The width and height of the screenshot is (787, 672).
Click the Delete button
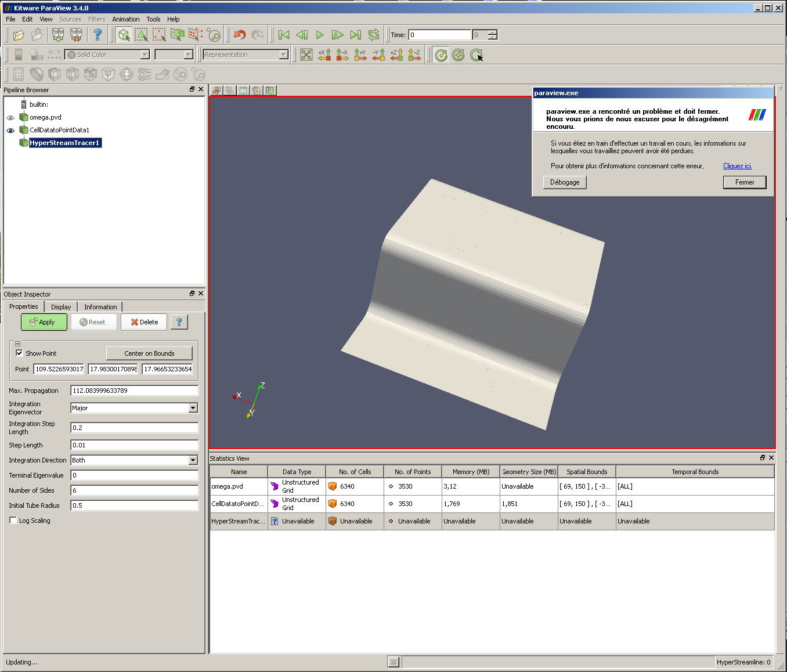point(144,322)
